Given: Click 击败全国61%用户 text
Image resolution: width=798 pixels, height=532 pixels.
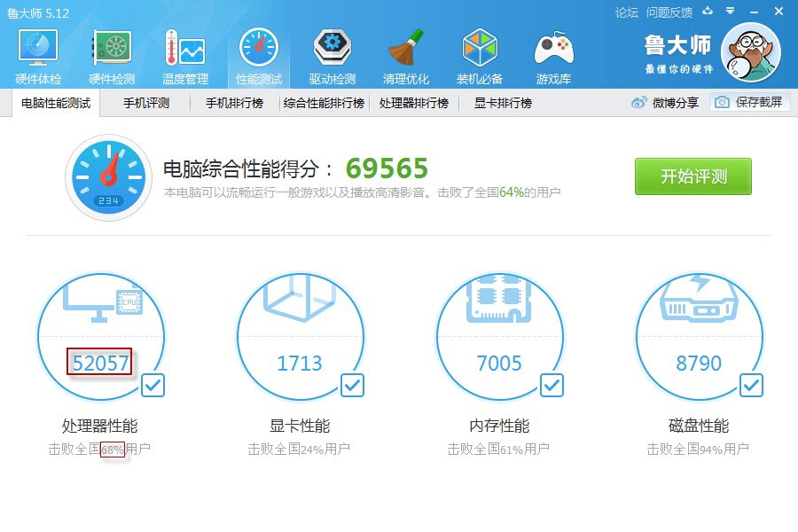Looking at the screenshot, I should tap(498, 449).
